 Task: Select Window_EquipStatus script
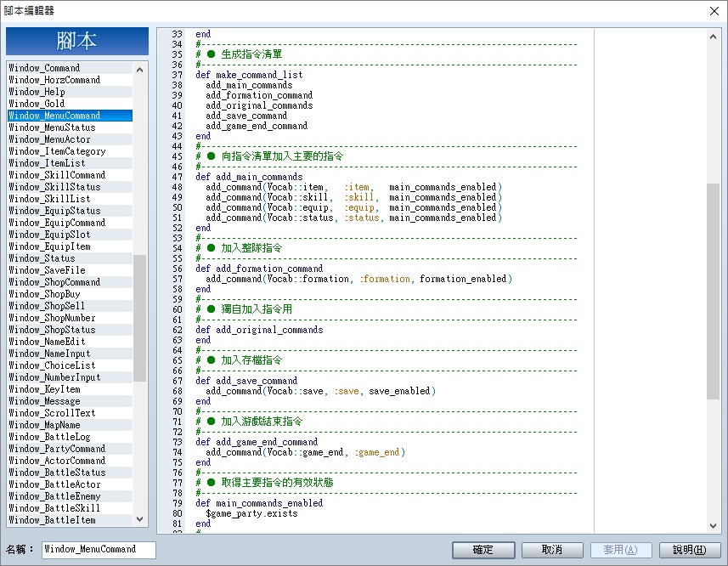coord(71,211)
